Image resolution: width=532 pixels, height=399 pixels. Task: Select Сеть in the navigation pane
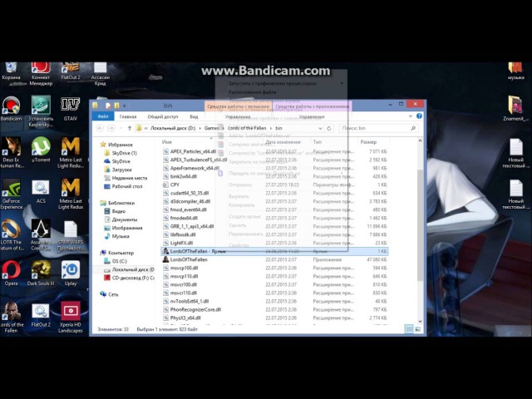113,294
